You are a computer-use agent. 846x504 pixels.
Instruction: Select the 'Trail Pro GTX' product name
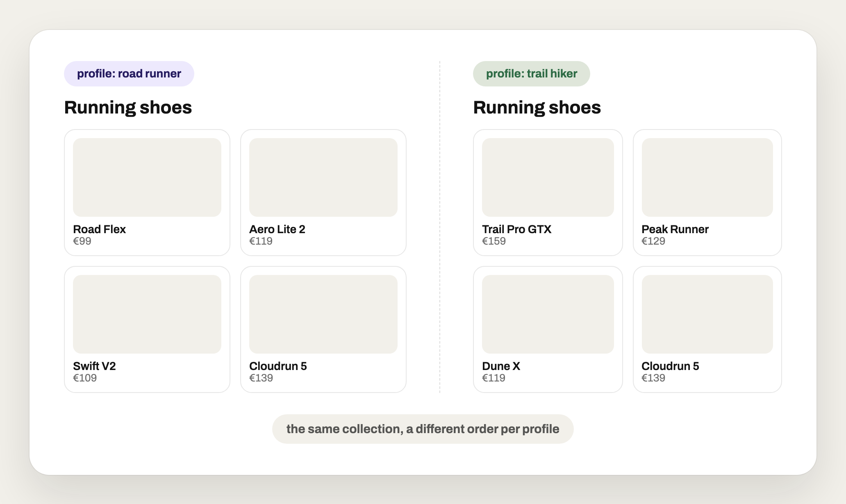pos(516,229)
